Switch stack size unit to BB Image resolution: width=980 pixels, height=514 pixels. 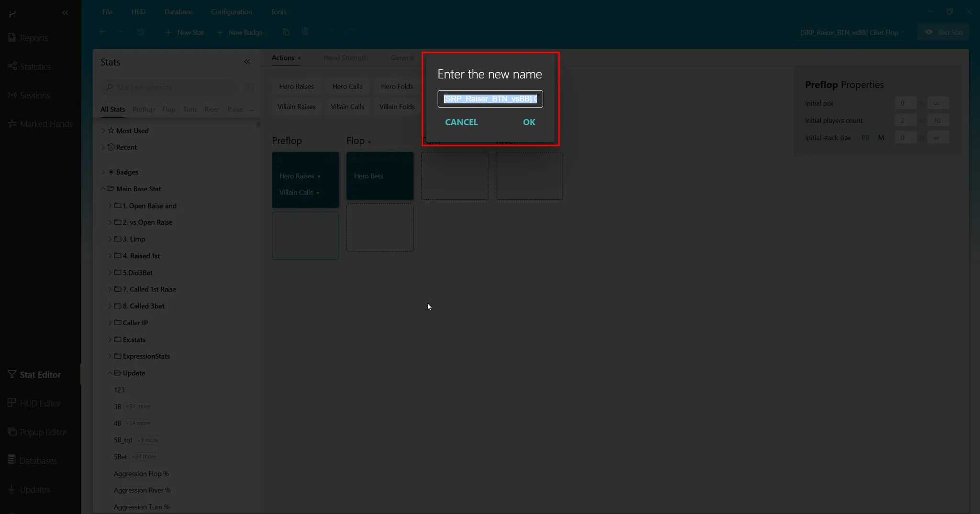click(x=865, y=138)
